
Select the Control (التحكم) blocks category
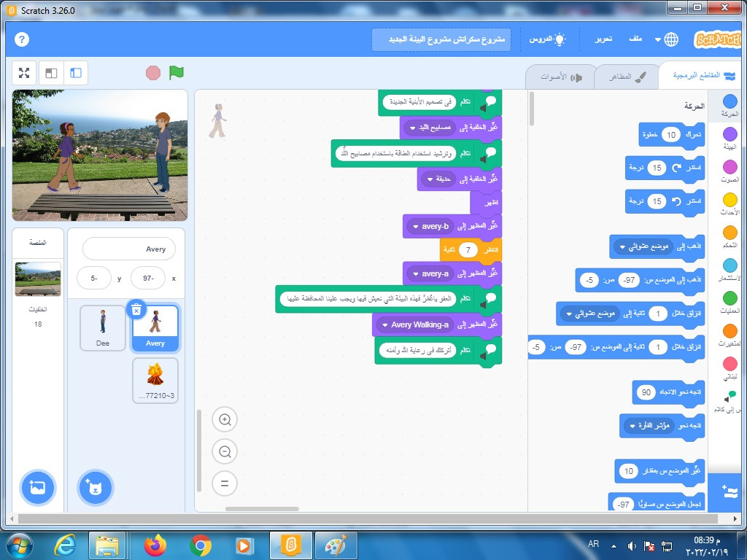click(729, 237)
